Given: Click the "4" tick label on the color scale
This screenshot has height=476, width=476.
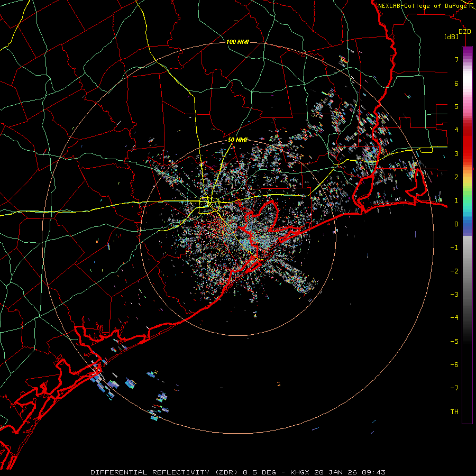Looking at the screenshot, I should coord(456,130).
